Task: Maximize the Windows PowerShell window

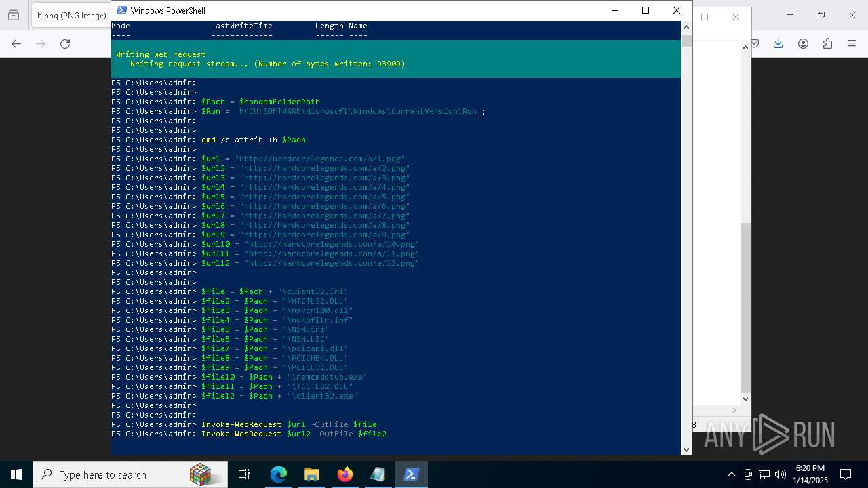Action: [x=646, y=10]
